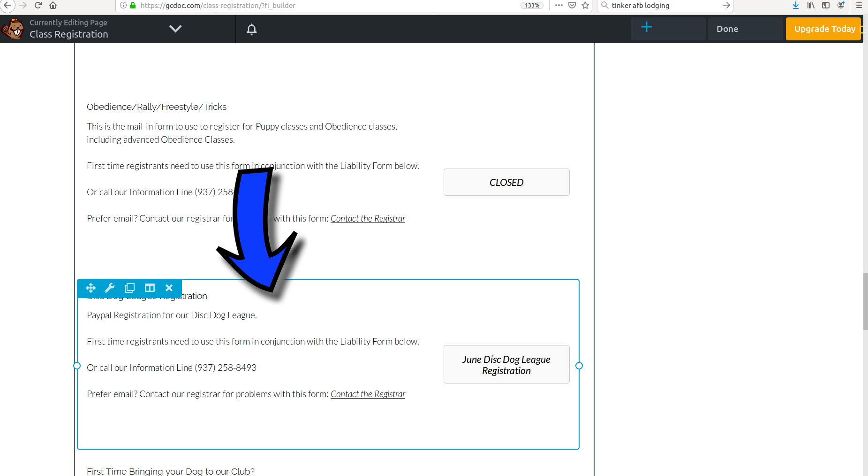Click the June Disc Dog League Registration button

[506, 365]
